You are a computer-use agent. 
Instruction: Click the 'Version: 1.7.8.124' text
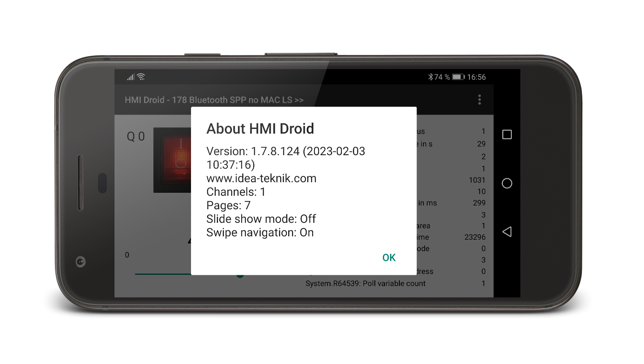coord(253,151)
